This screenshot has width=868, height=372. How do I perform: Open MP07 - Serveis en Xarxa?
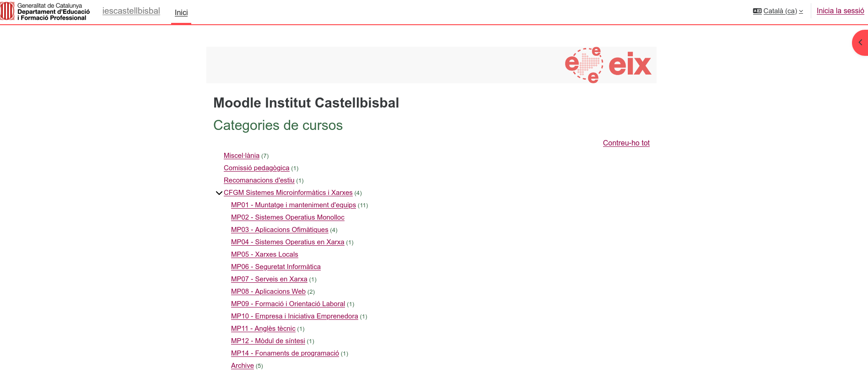pos(269,279)
